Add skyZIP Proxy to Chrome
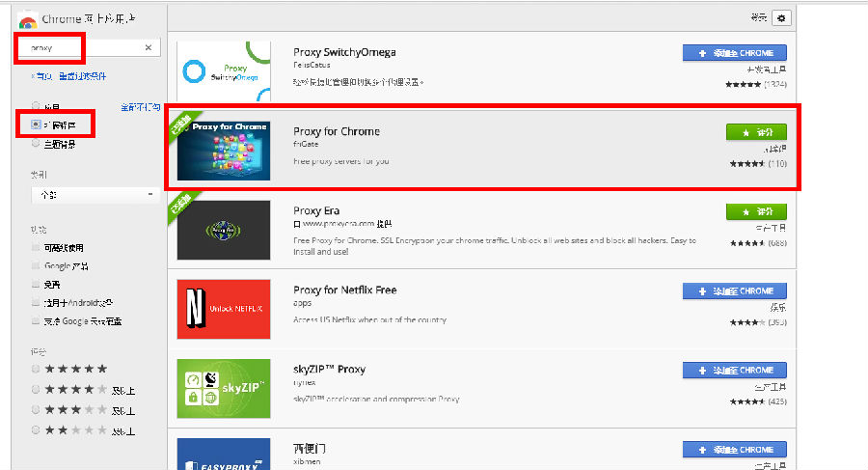The image size is (868, 470). click(735, 371)
